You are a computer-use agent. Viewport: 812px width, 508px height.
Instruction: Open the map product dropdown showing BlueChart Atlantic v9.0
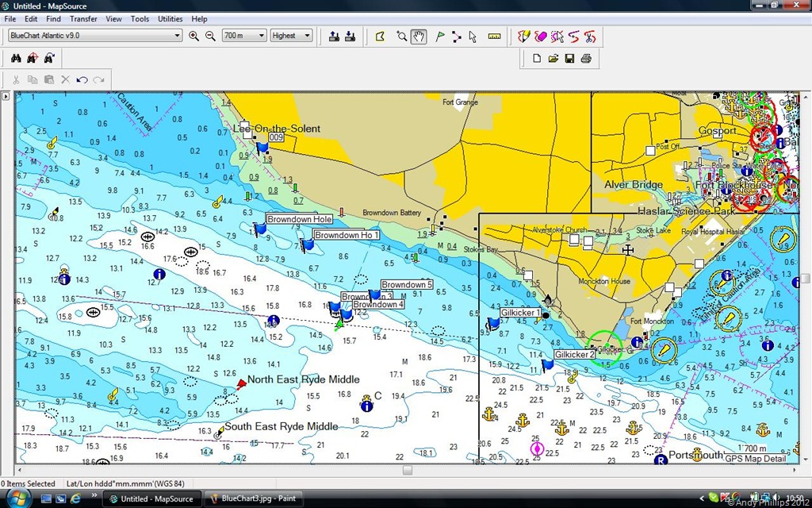pos(94,35)
